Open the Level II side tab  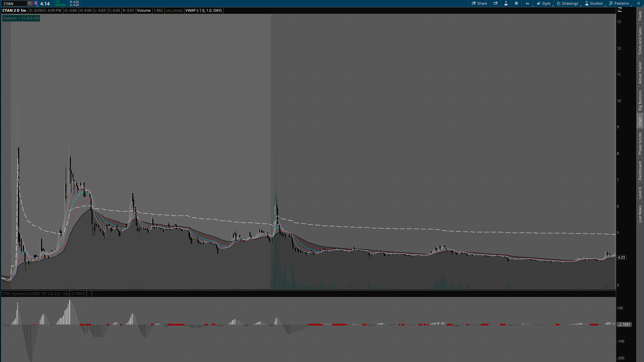640,193
